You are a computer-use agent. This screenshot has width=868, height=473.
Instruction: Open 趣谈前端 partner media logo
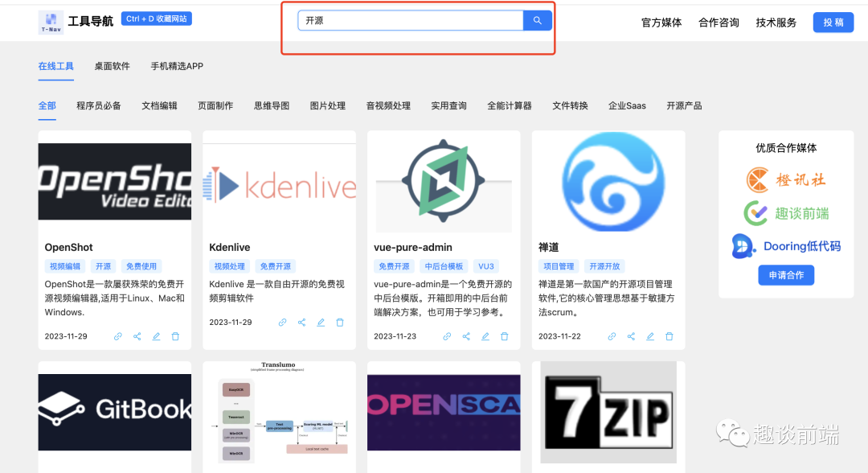click(786, 213)
